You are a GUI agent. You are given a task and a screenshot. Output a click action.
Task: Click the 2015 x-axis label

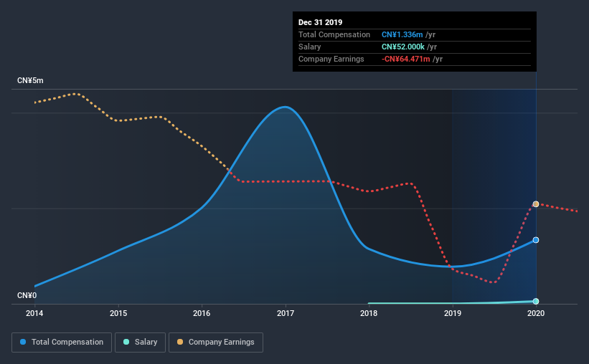tap(118, 313)
